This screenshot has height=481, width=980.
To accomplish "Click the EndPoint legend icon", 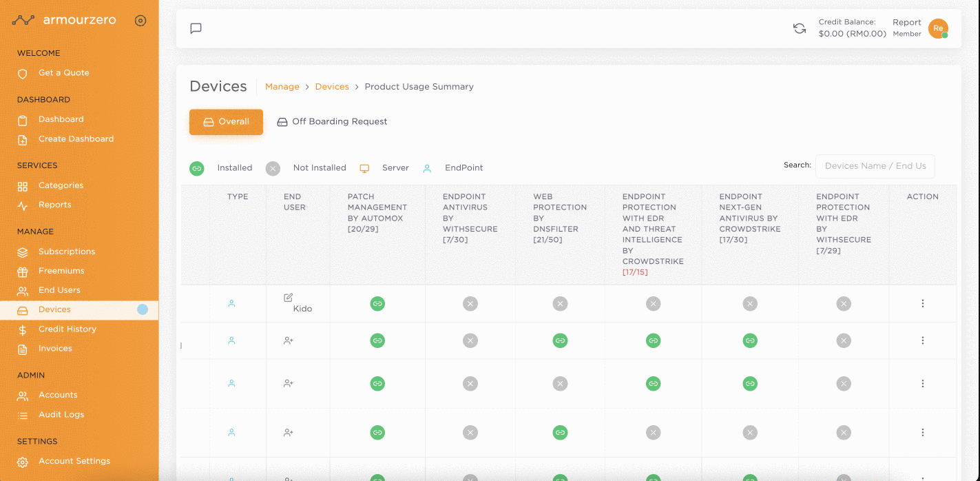I will pyautogui.click(x=427, y=168).
